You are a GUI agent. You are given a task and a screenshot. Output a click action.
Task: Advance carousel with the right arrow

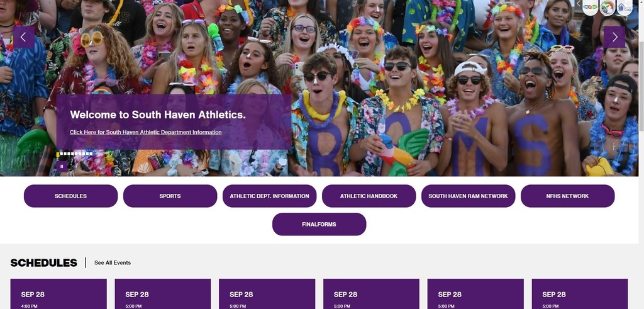[x=614, y=37]
